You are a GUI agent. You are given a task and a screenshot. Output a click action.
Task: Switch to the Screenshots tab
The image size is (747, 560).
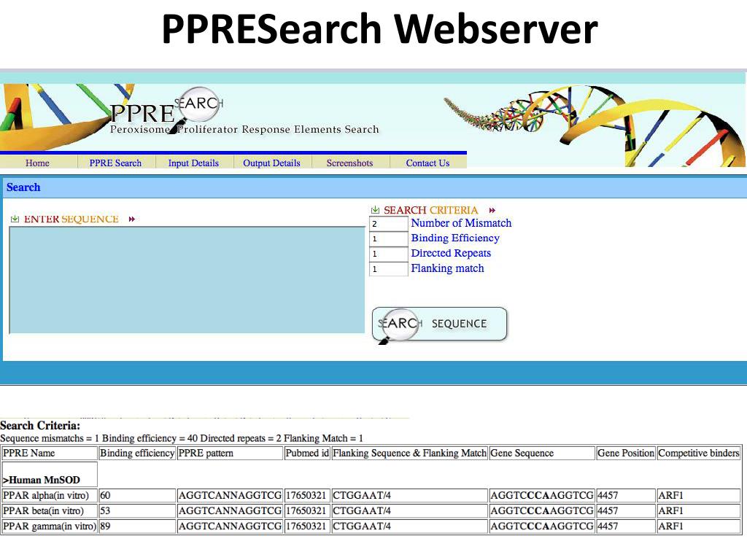(349, 163)
